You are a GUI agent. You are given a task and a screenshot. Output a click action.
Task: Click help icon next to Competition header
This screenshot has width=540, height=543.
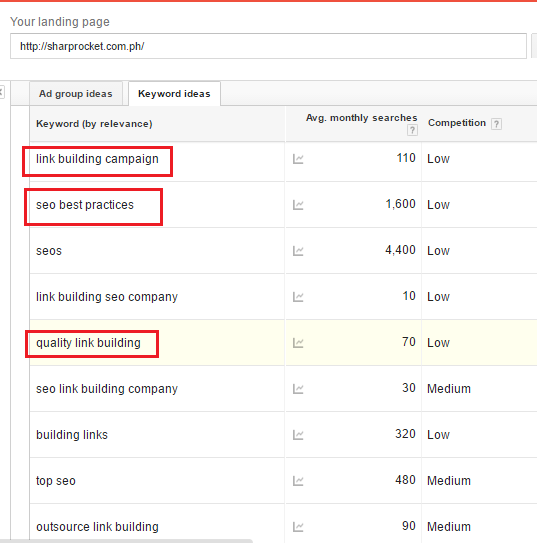tap(496, 124)
